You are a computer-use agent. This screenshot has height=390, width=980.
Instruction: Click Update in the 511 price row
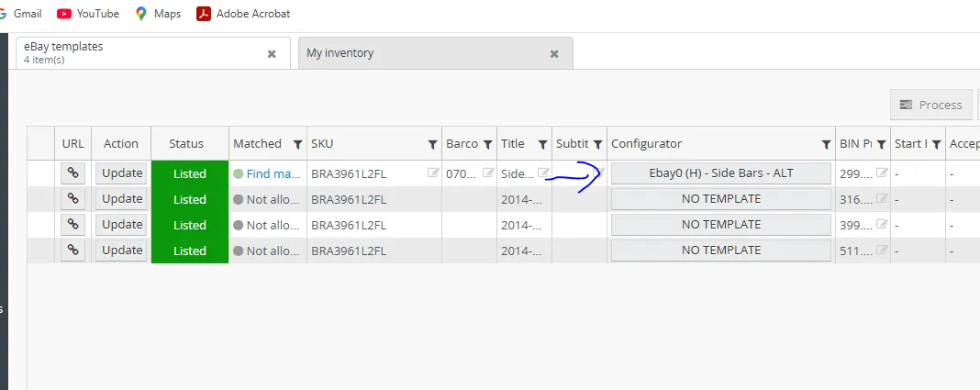point(121,250)
